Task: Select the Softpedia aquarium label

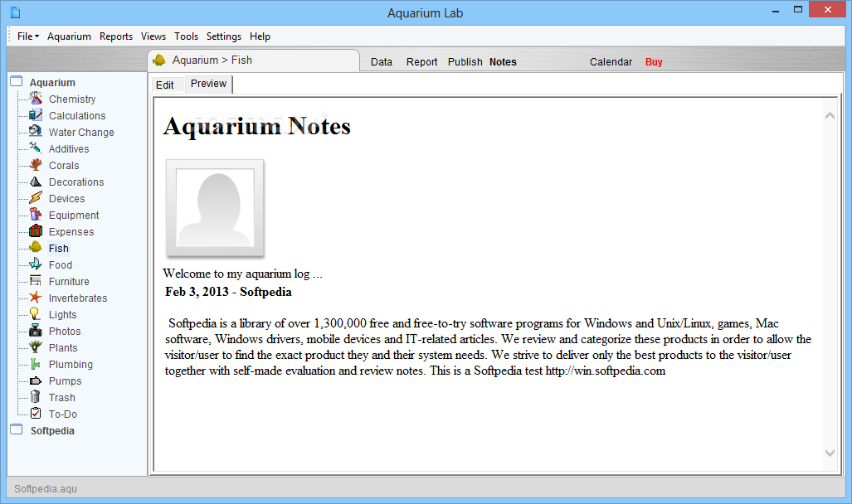Action: [x=52, y=431]
